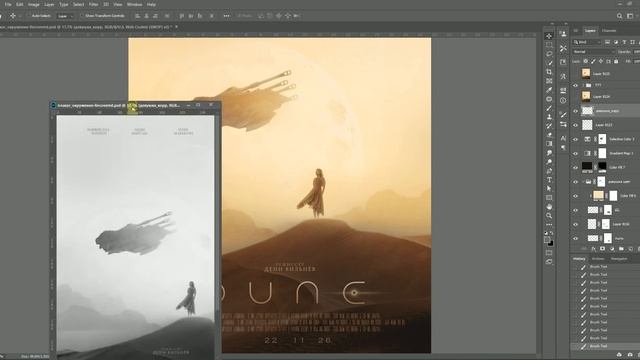The height and width of the screenshot is (360, 640).
Task: Select the Hand tool
Action: click(549, 207)
